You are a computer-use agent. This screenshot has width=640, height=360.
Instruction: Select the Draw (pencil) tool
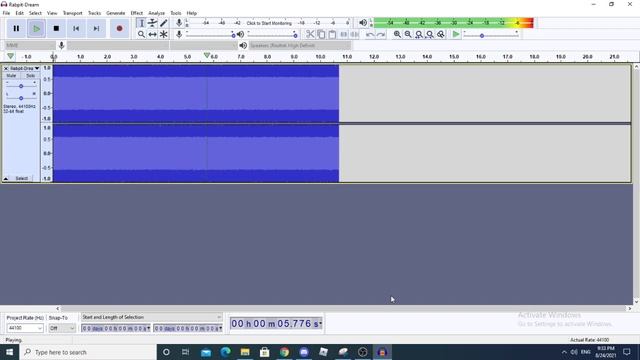pyautogui.click(x=163, y=23)
